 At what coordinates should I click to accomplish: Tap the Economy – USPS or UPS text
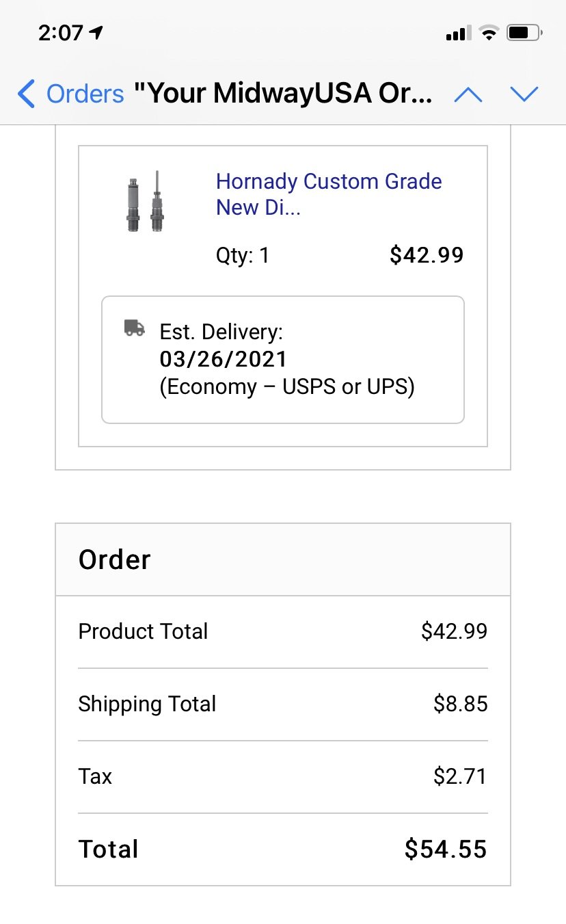pyautogui.click(x=287, y=387)
